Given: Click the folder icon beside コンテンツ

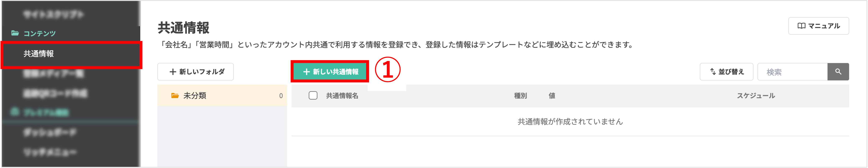Looking at the screenshot, I should click(x=15, y=33).
